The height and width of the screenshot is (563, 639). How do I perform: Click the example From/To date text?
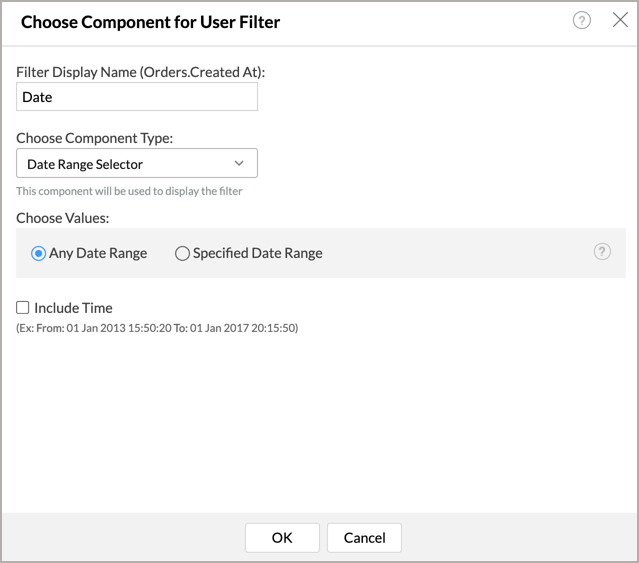(157, 328)
